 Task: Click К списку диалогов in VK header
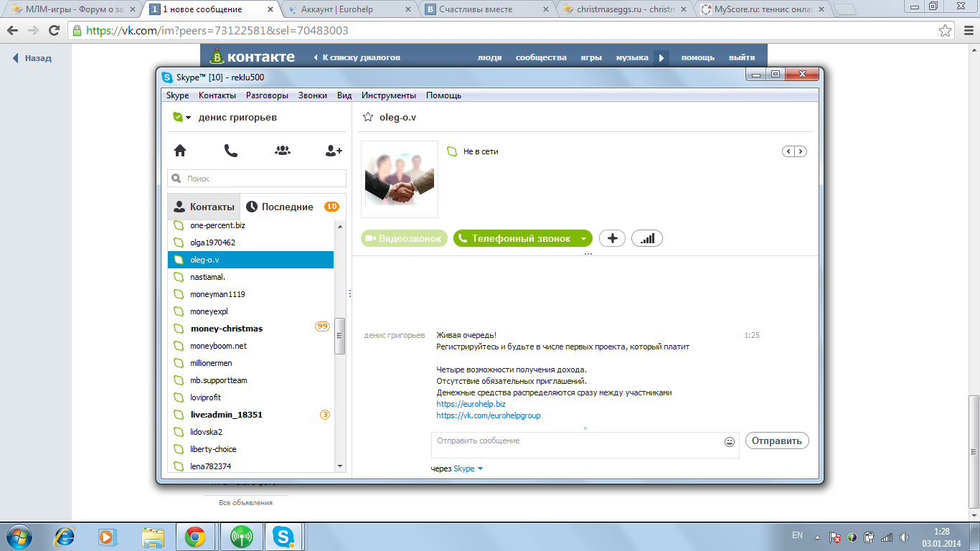coord(357,57)
